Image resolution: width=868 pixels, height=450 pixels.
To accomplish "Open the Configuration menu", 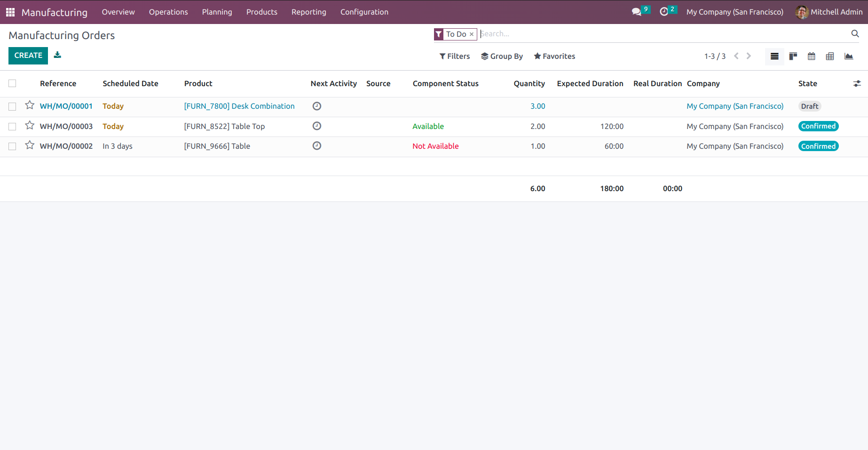I will (364, 12).
